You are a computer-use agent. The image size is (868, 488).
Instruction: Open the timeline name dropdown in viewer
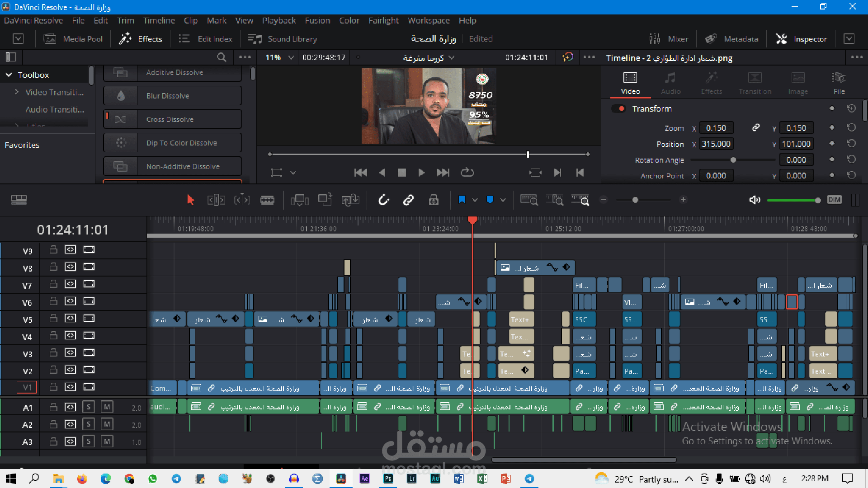point(452,58)
